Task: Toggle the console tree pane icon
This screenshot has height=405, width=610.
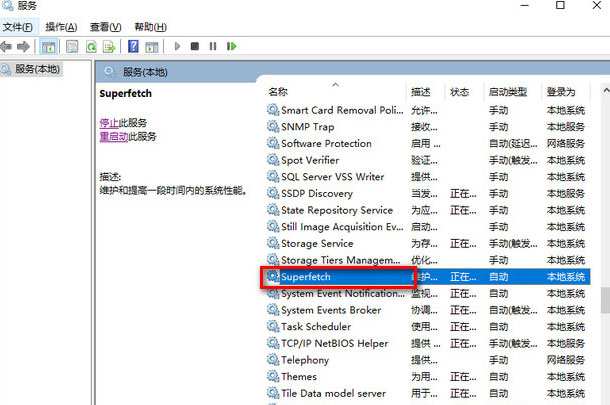Action: pos(49,47)
